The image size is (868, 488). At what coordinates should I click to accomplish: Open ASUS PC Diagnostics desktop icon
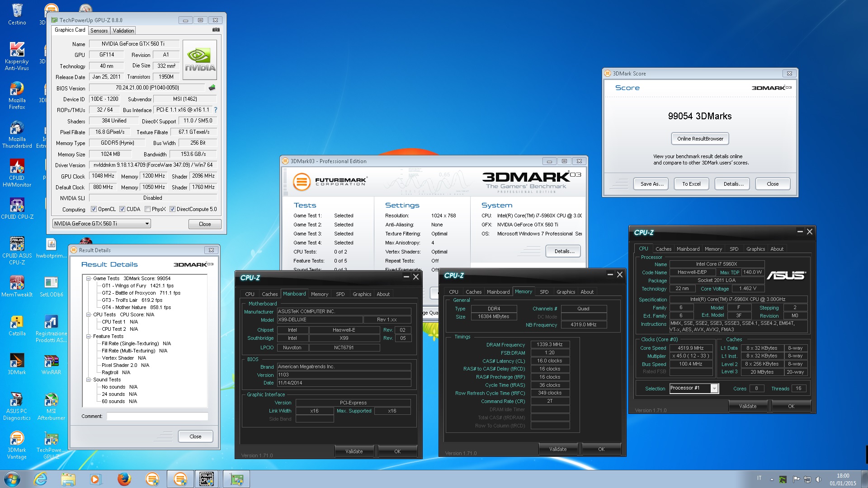17,406
